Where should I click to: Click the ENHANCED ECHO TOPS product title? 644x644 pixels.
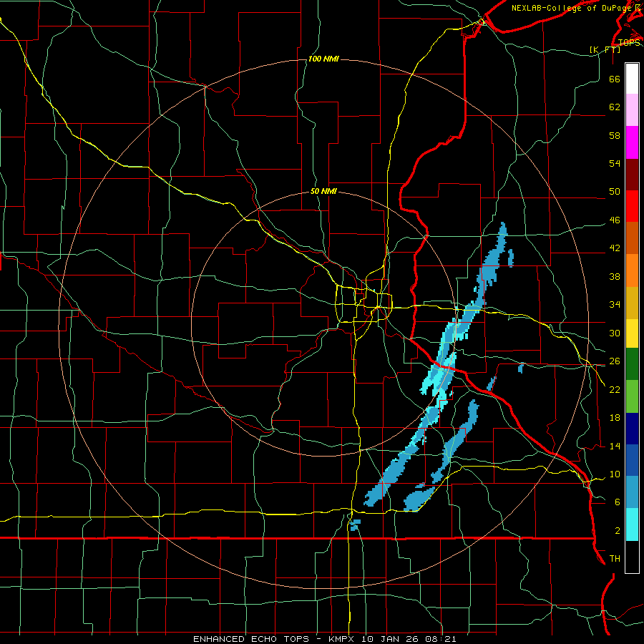coord(251,639)
